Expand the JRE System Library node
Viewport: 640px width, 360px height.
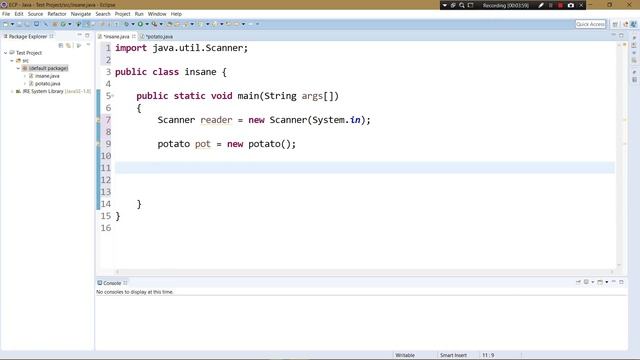click(12, 91)
